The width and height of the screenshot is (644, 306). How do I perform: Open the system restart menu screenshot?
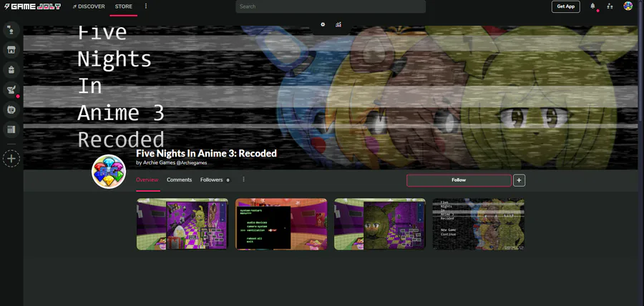(281, 224)
